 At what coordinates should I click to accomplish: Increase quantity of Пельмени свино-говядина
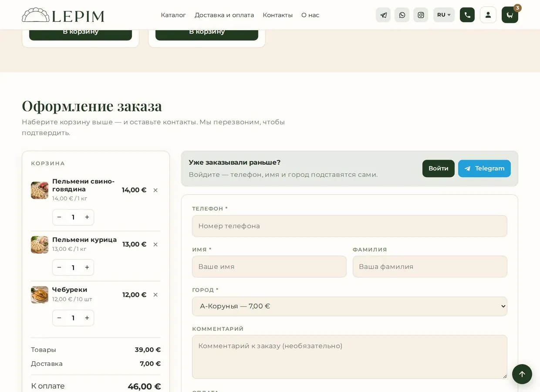tap(87, 217)
